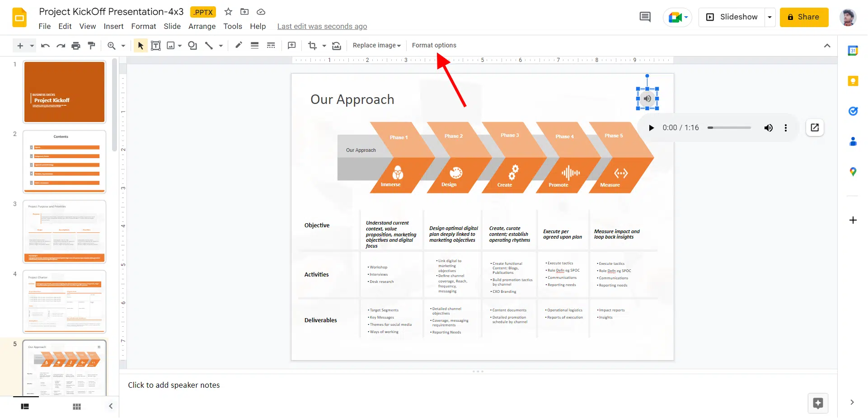Select the Paint format tool
Image resolution: width=868 pixels, height=418 pixels.
(x=91, y=46)
